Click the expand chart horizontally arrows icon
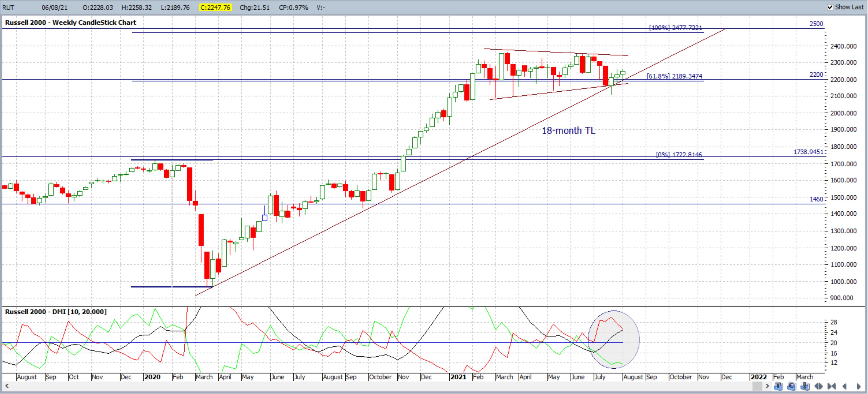The image size is (868, 394). click(819, 386)
